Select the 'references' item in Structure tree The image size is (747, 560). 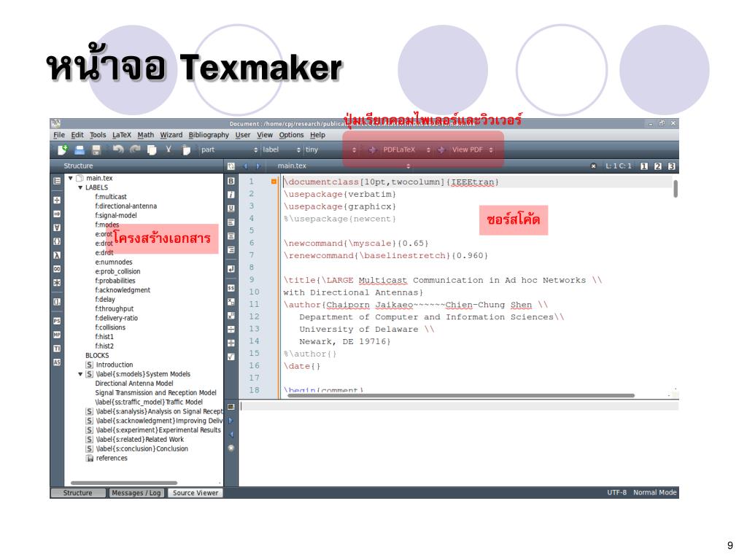pyautogui.click(x=112, y=458)
